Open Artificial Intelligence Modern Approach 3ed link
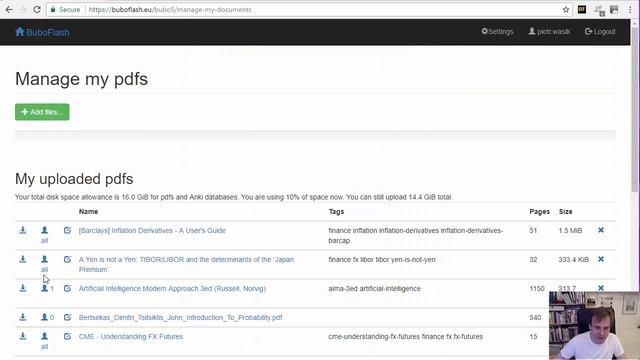The image size is (640, 360). click(172, 288)
